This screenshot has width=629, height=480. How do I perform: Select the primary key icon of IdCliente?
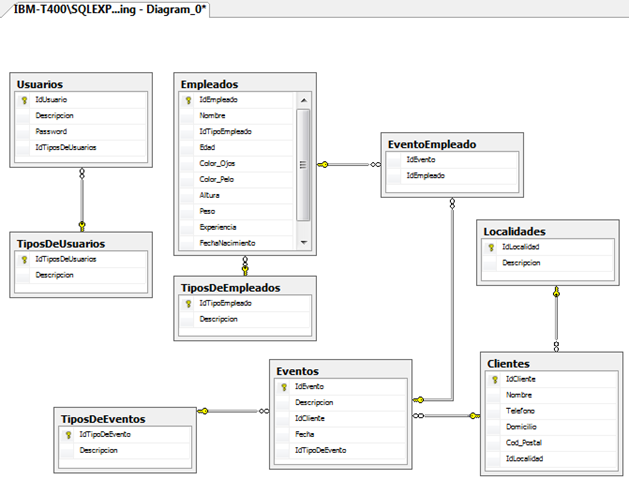(495, 379)
